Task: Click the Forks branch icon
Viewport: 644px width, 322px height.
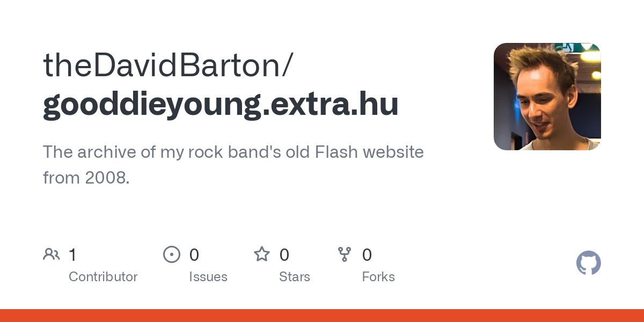Action: [x=345, y=254]
